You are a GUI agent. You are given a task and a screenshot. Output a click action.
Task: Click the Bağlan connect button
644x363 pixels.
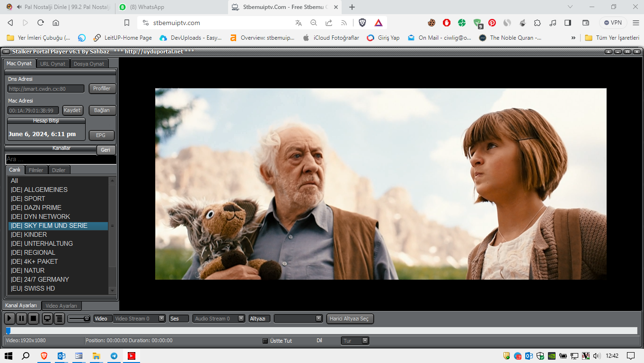(102, 110)
